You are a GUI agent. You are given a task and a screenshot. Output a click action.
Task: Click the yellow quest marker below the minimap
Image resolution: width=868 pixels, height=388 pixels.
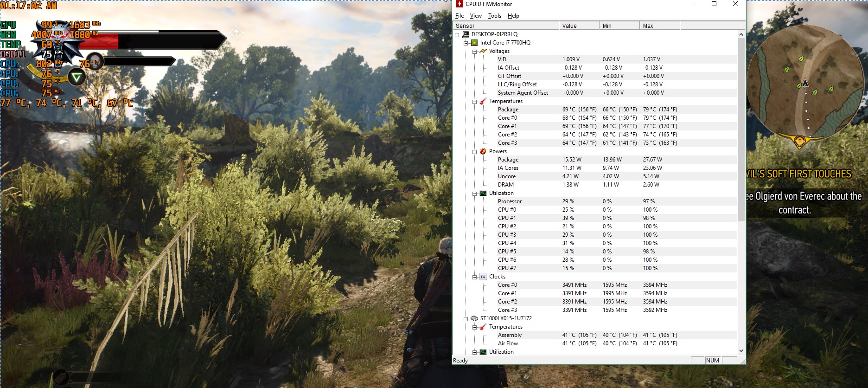(x=800, y=141)
